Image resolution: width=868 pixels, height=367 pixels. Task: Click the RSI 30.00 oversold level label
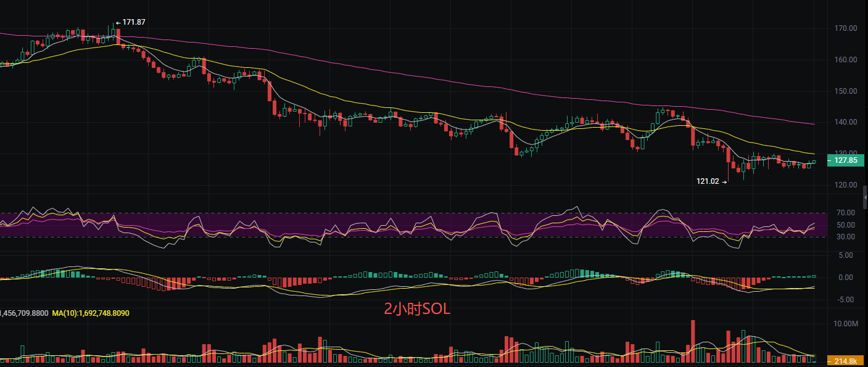pyautogui.click(x=845, y=237)
